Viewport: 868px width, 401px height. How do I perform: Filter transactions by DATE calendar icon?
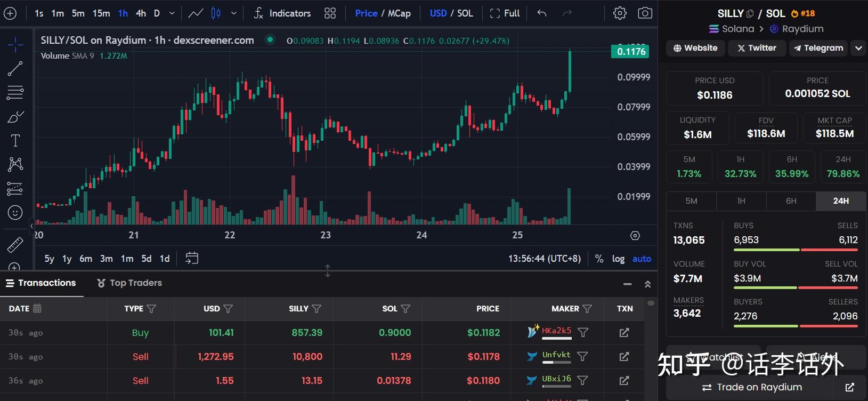[37, 308]
